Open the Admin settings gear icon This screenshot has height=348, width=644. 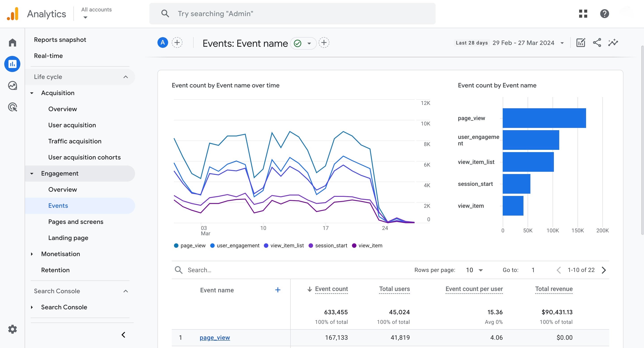[x=12, y=329]
